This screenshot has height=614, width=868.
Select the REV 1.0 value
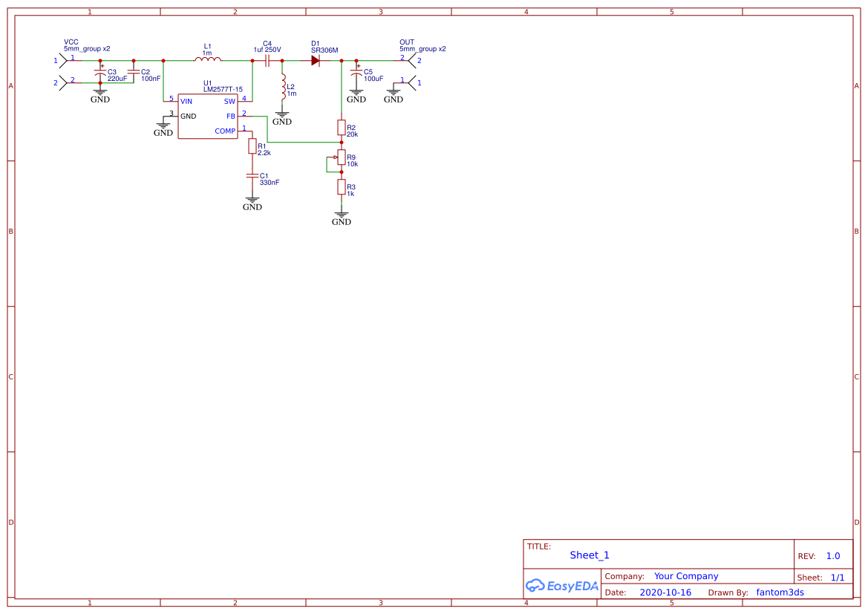coord(833,556)
